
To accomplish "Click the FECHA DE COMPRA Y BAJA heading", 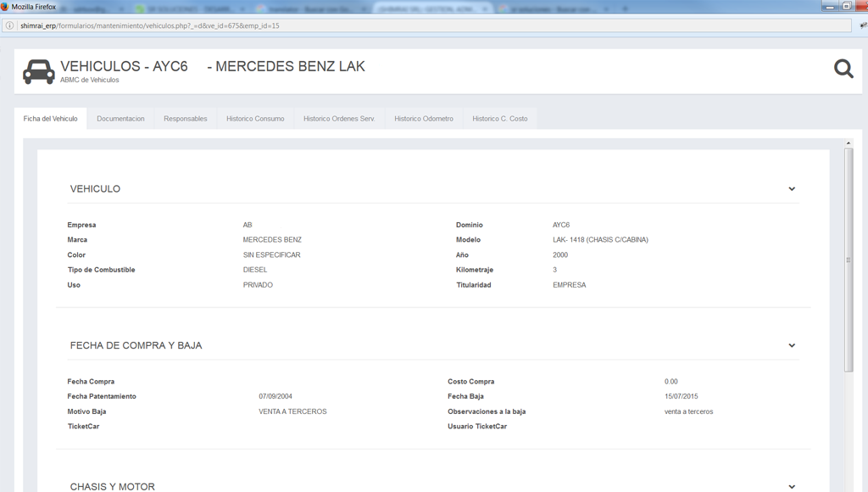I will pyautogui.click(x=136, y=346).
